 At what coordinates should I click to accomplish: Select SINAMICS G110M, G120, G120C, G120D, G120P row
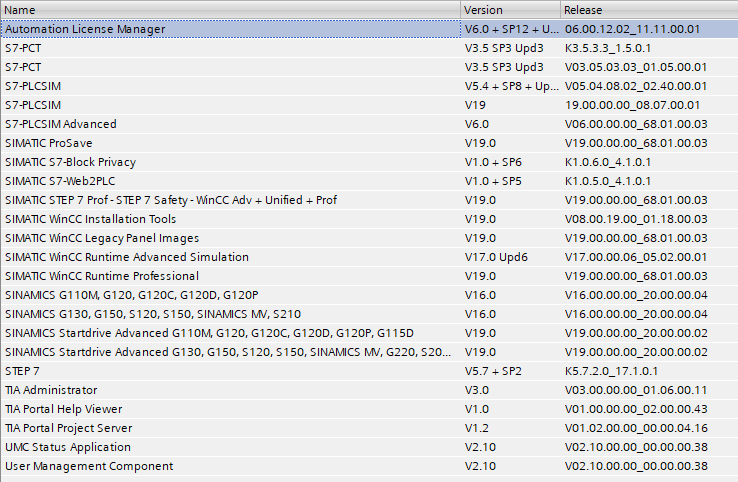tap(369, 295)
